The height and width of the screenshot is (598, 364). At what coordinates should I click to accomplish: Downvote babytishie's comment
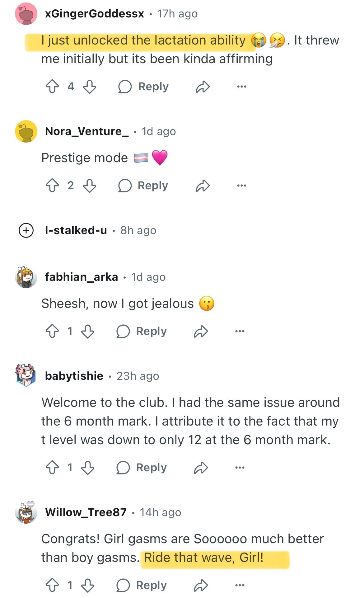pyautogui.click(x=88, y=468)
